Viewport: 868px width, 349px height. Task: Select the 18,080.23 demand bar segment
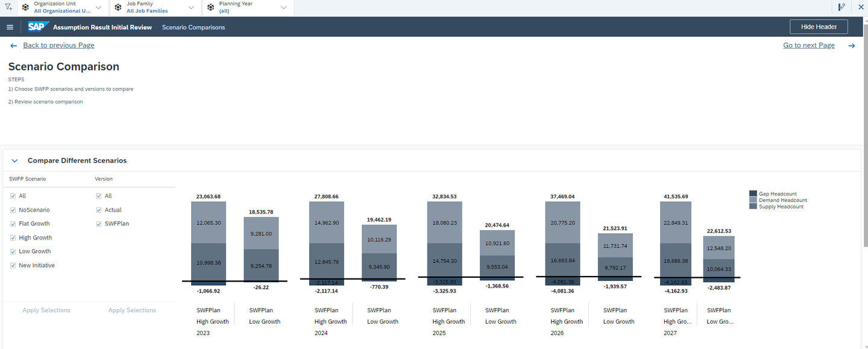click(445, 222)
